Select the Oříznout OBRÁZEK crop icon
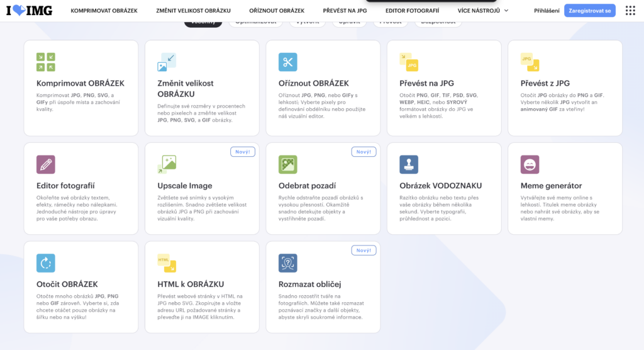This screenshot has height=350, width=644. pyautogui.click(x=287, y=62)
